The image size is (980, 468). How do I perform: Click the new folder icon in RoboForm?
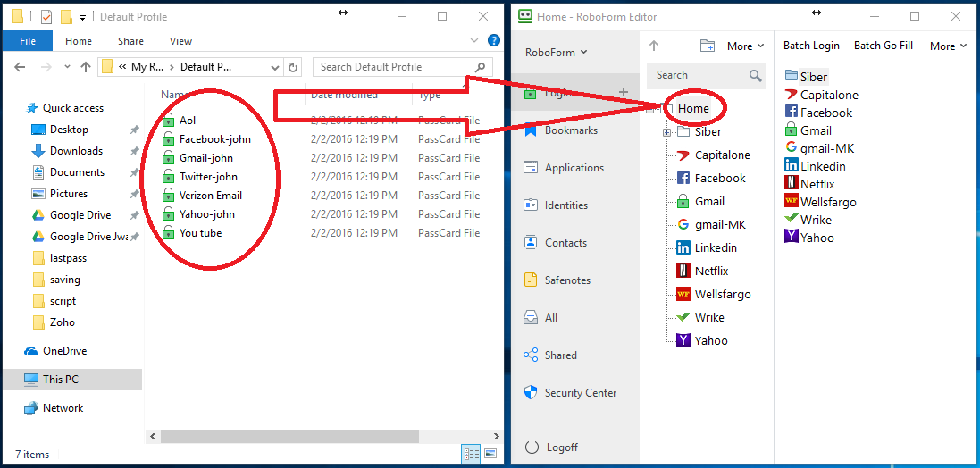tap(707, 46)
